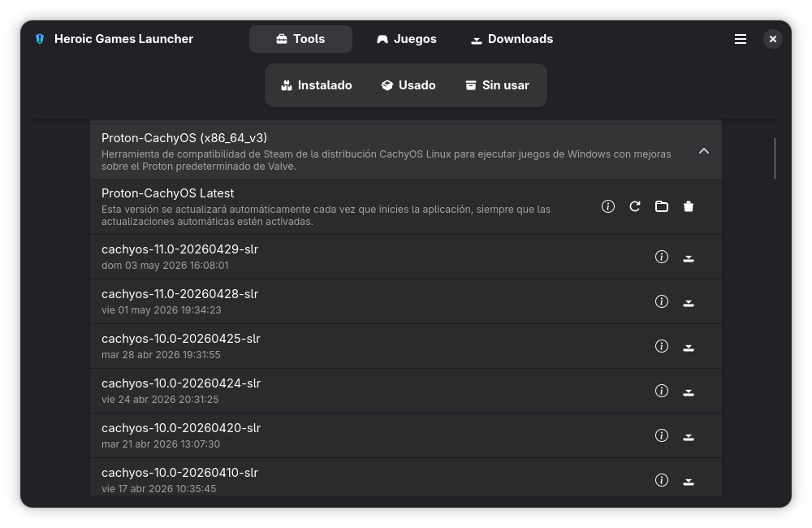Image resolution: width=812 pixels, height=528 pixels.
Task: Switch to the Tools tab
Action: 300,39
